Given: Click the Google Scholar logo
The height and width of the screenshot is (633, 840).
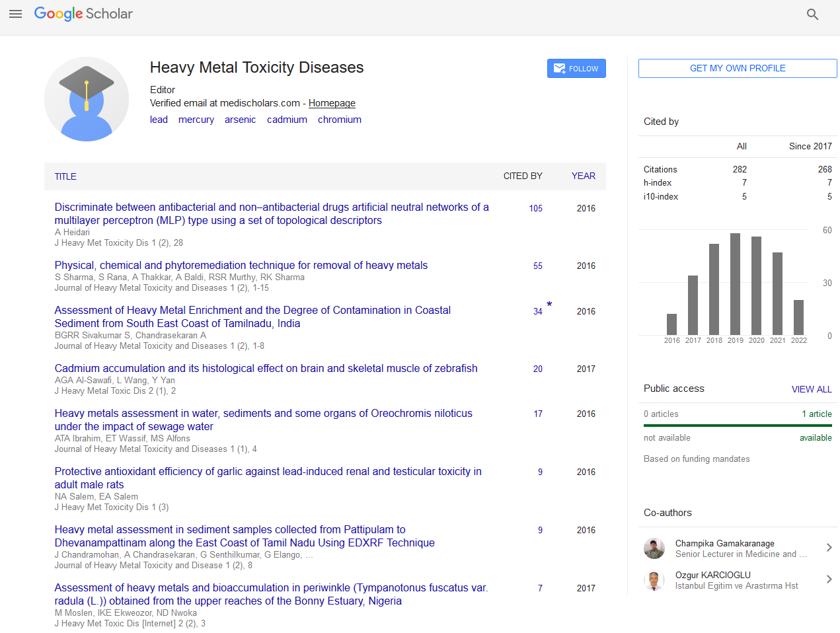Looking at the screenshot, I should pos(83,14).
